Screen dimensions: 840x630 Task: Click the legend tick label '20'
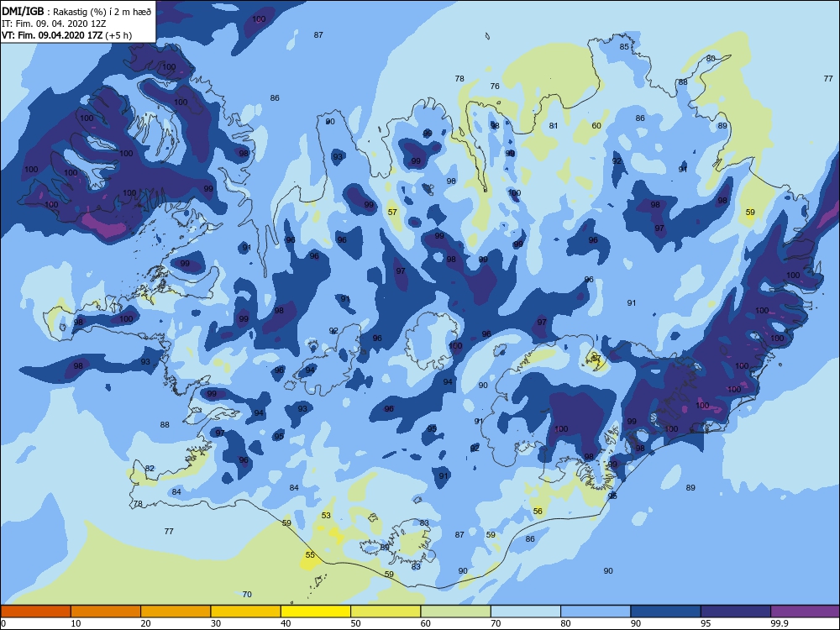[x=145, y=623]
